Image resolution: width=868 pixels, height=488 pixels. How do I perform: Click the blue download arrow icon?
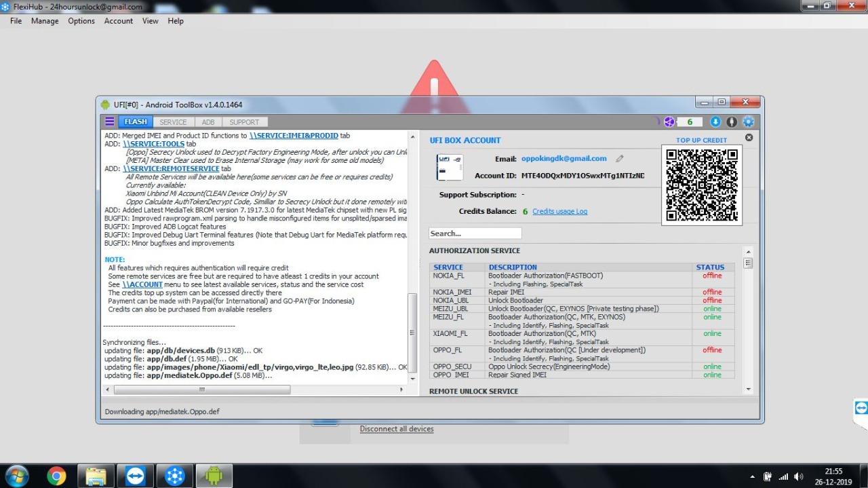715,121
